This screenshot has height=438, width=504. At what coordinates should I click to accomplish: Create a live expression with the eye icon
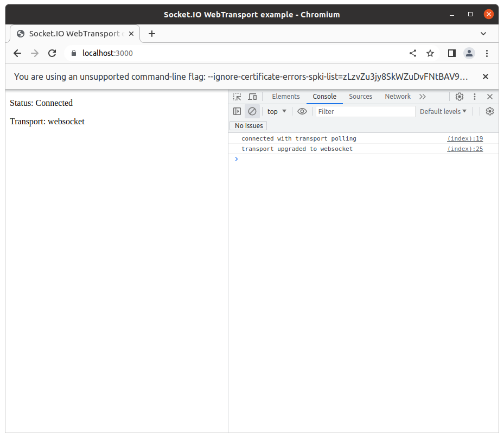click(x=302, y=111)
